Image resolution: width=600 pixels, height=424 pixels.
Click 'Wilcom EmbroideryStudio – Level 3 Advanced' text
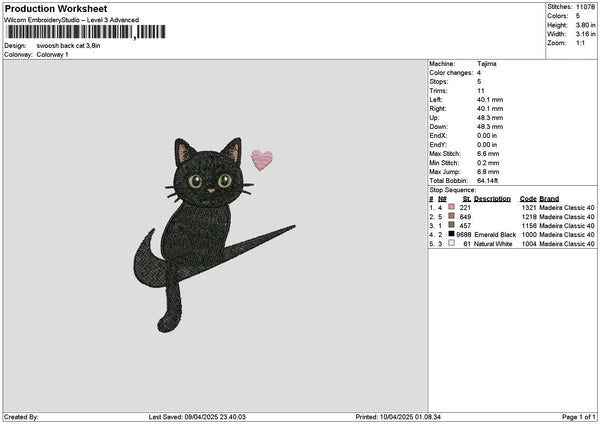coord(71,20)
